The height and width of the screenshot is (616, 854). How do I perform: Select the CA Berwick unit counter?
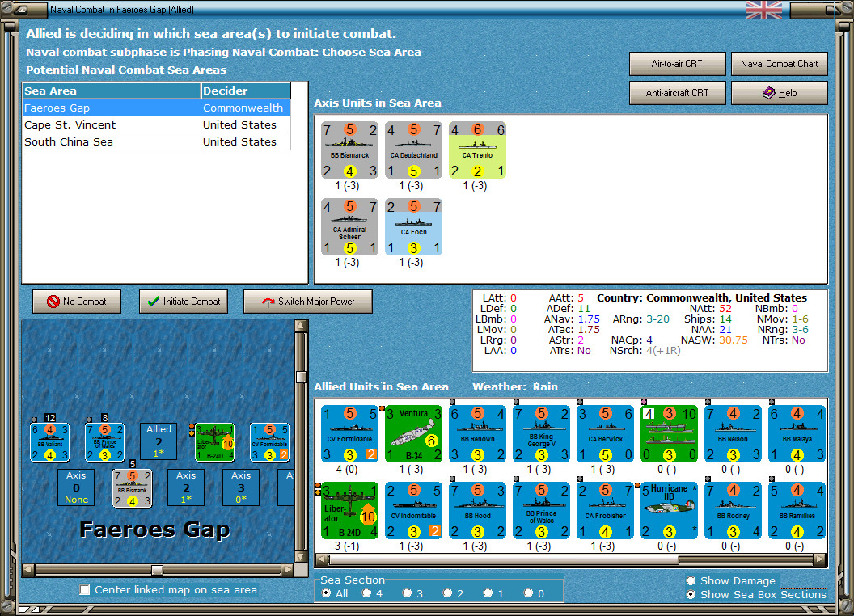(x=606, y=433)
